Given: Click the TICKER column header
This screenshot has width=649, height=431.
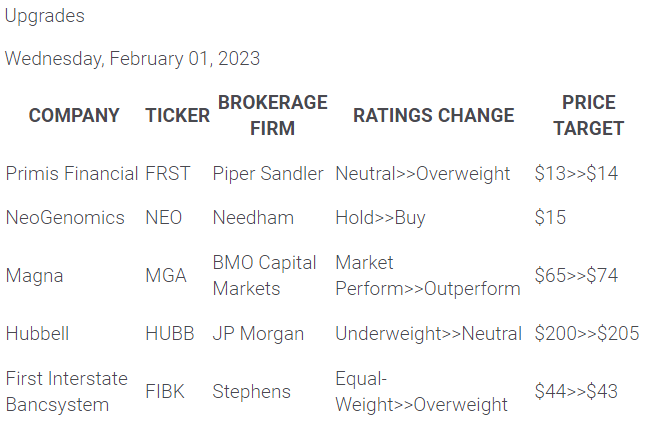Looking at the screenshot, I should (x=178, y=115).
